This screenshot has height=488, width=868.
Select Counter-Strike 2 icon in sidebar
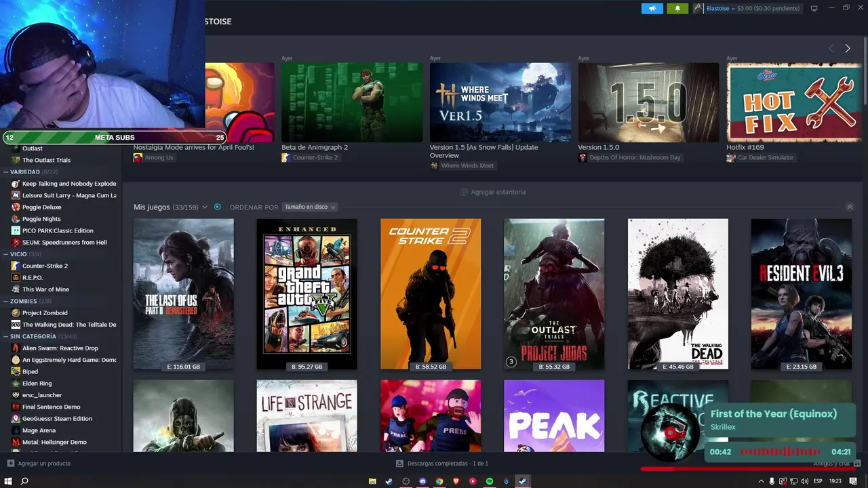16,266
